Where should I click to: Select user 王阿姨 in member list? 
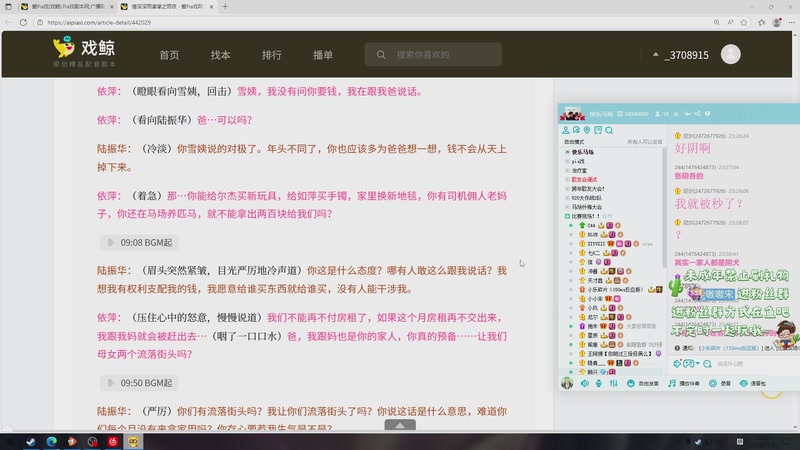pos(620,354)
